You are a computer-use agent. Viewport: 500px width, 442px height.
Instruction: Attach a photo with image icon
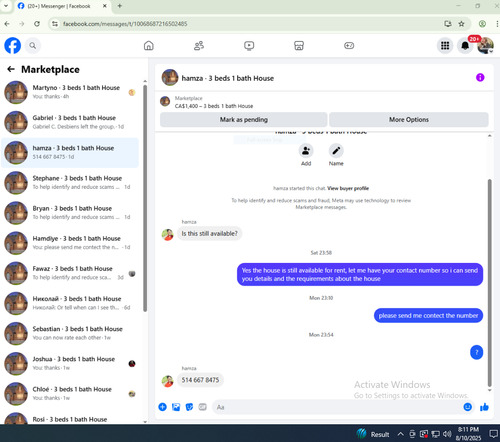(176, 407)
